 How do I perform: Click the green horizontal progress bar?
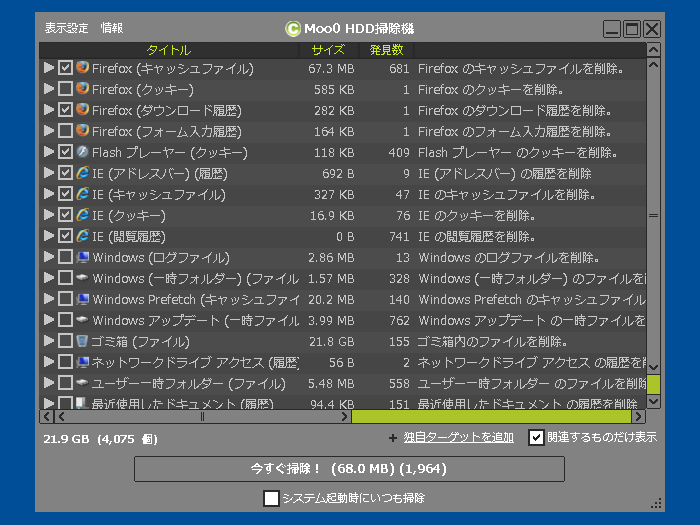[491, 417]
